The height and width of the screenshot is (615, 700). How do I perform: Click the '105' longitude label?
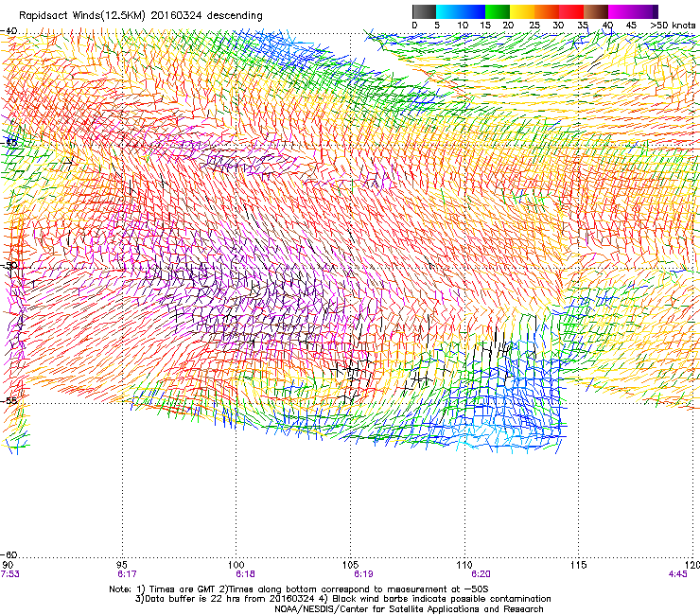click(350, 566)
